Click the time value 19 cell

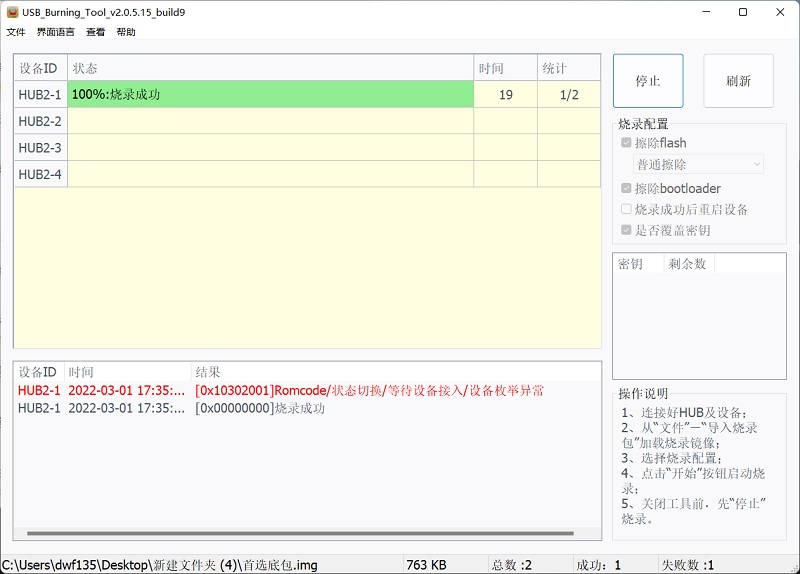506,94
